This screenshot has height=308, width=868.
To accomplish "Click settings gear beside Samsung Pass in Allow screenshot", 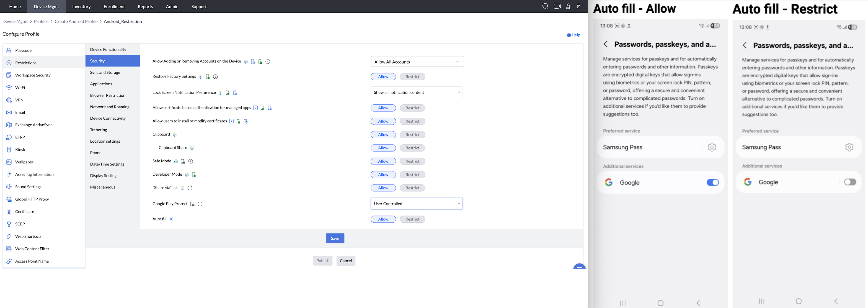I will (712, 147).
